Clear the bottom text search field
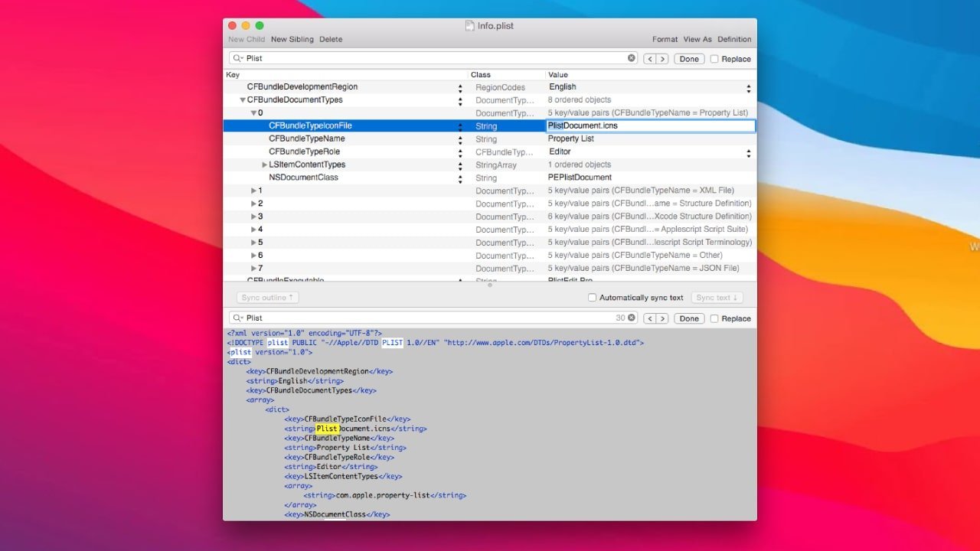Image resolution: width=980 pixels, height=551 pixels. (x=632, y=318)
